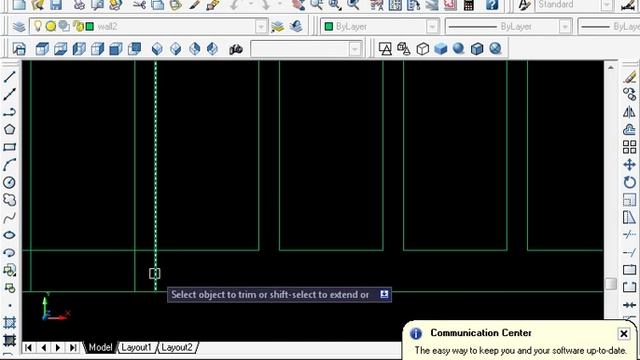Screen dimensions: 640x360
Task: Toggle wall2 layer lock icon
Action: tap(78, 27)
